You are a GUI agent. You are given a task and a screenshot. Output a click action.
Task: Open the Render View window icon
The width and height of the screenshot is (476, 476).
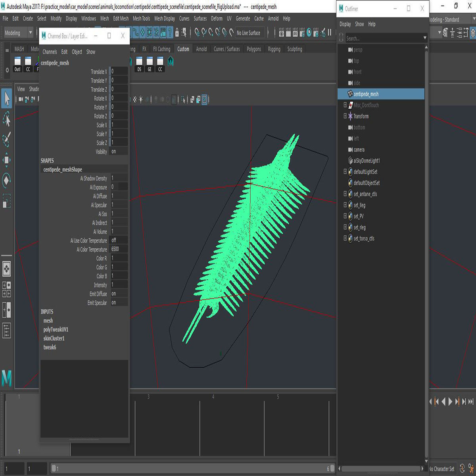click(x=281, y=33)
